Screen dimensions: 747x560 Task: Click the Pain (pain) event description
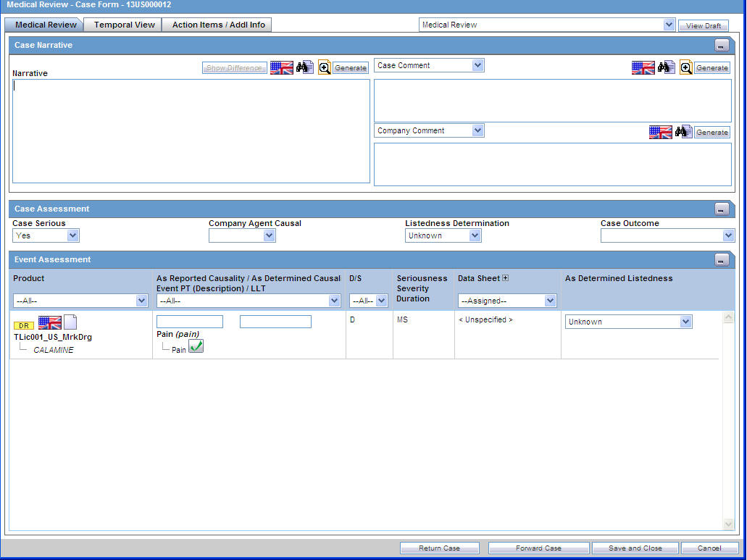178,334
